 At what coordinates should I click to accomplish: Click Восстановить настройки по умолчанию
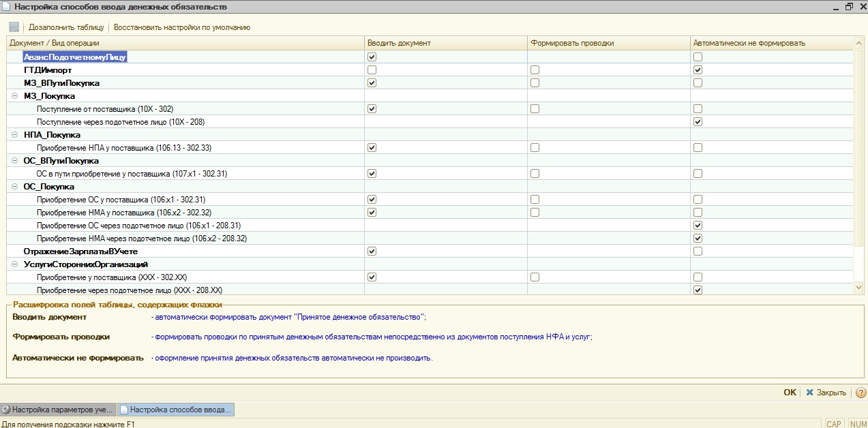pyautogui.click(x=182, y=27)
